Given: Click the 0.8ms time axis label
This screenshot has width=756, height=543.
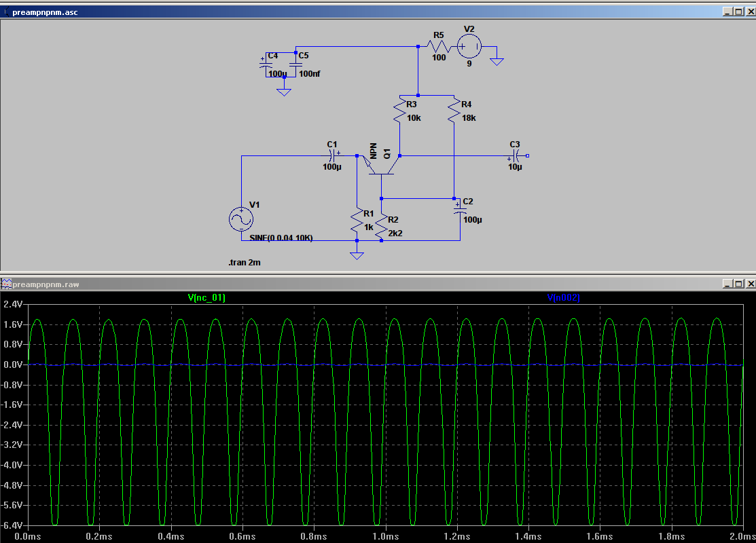Looking at the screenshot, I should [x=314, y=536].
